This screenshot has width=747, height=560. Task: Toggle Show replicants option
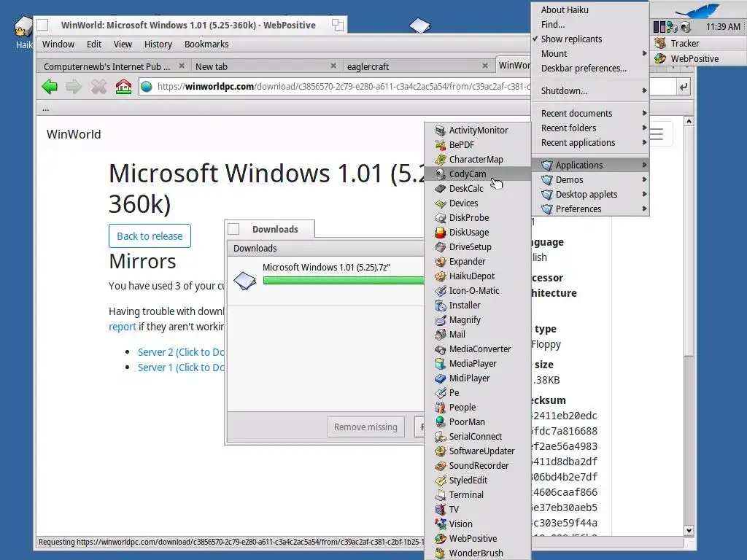[x=590, y=39]
